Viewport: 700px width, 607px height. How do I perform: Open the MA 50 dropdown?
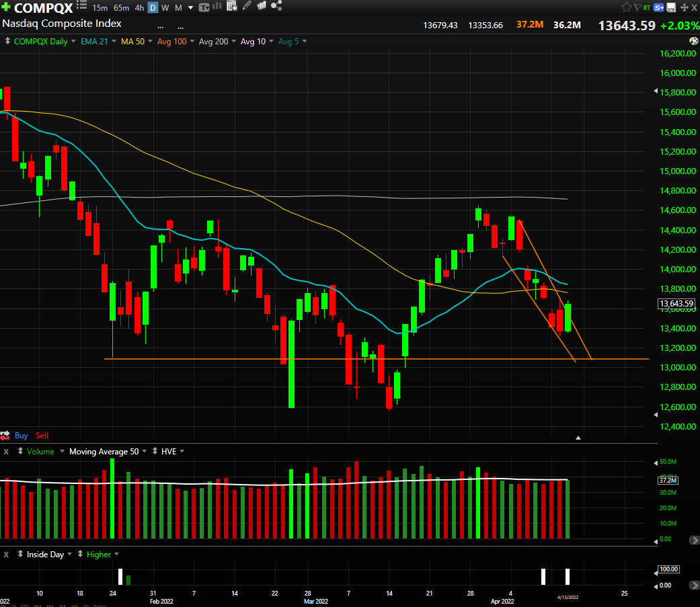tap(150, 41)
